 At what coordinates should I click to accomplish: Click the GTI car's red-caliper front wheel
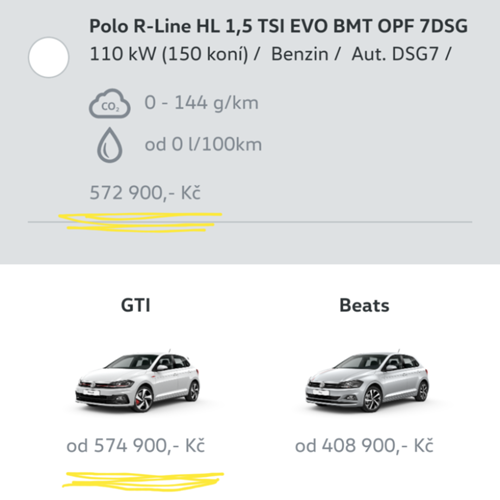click(x=144, y=398)
